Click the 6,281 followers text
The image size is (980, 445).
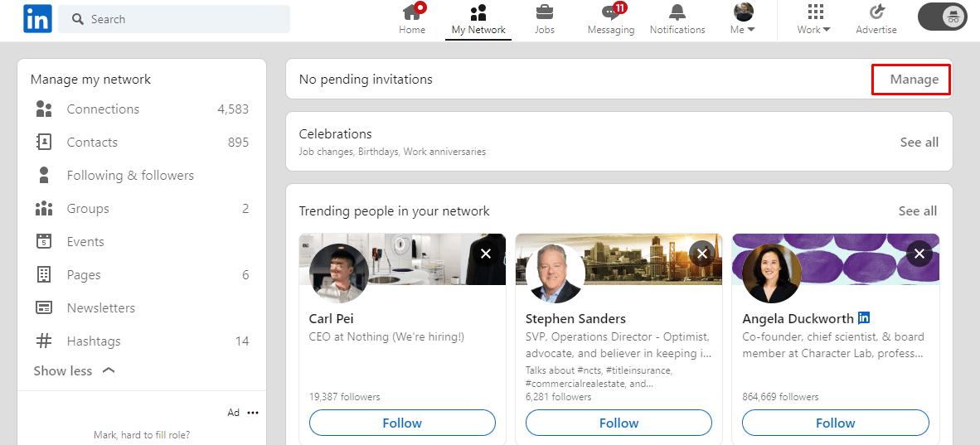558,397
